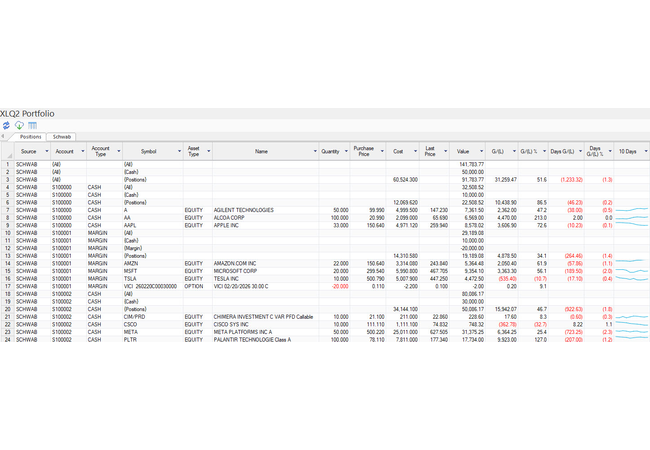Click the CSCO symbol cell
Viewport: 650px width, 450px height.
pyautogui.click(x=153, y=324)
